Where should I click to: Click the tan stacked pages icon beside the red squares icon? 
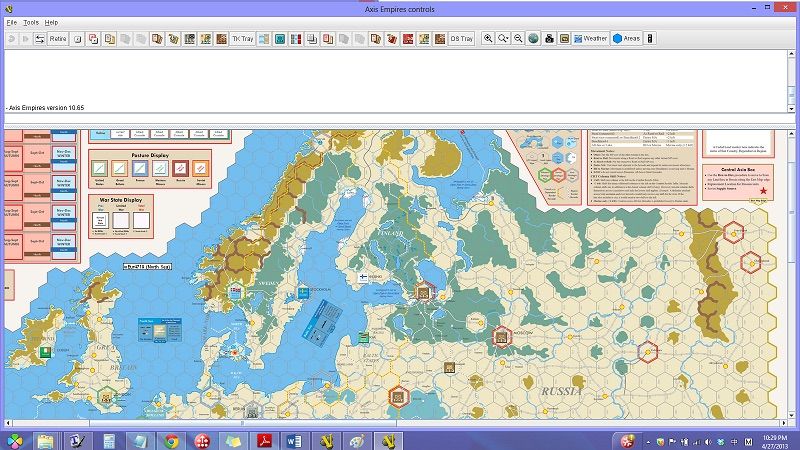110,39
